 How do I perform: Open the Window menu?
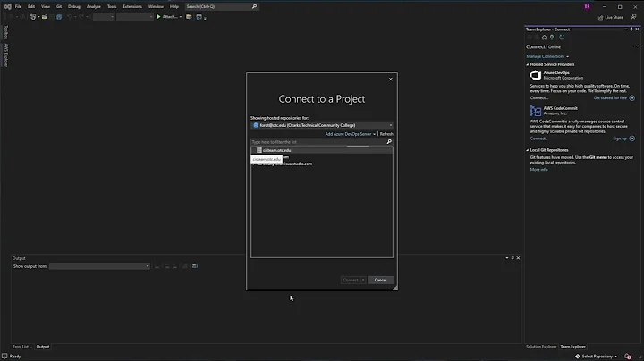coord(156,6)
